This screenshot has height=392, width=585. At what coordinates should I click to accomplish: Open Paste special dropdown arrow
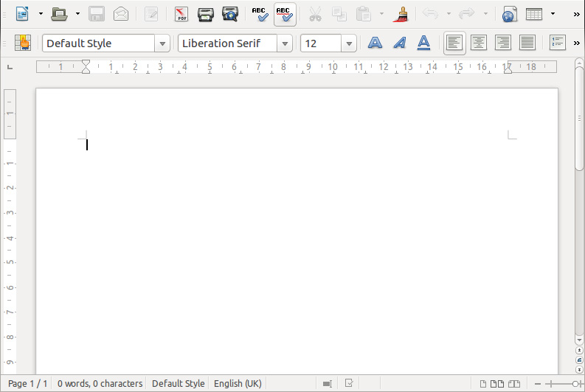pos(381,14)
